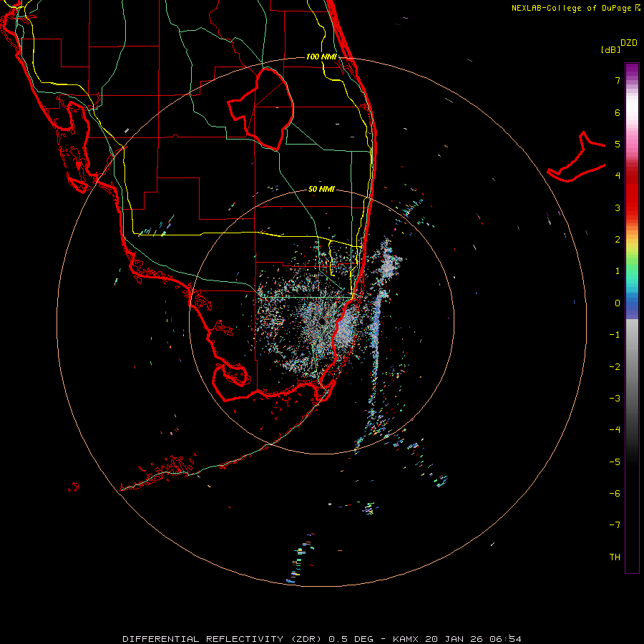Image resolution: width=644 pixels, height=644 pixels.
Task: Click the black radar site dot at the center
Action: pyautogui.click(x=322, y=321)
